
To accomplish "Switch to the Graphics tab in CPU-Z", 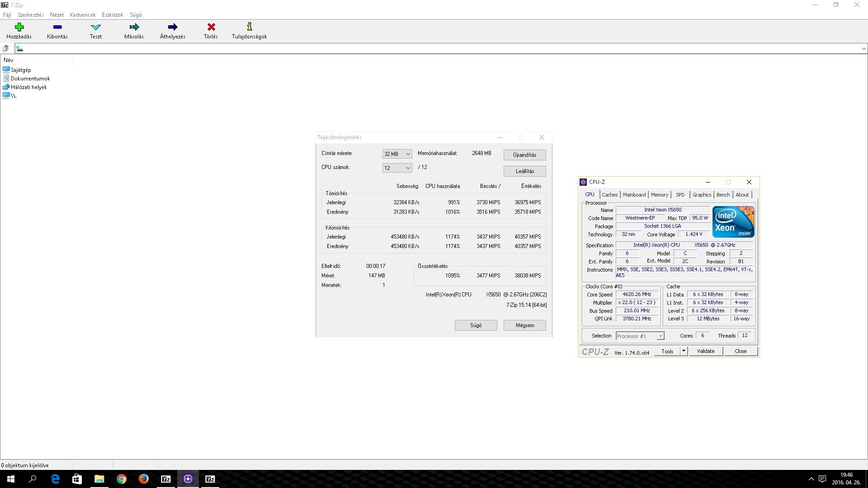I will pos(702,195).
